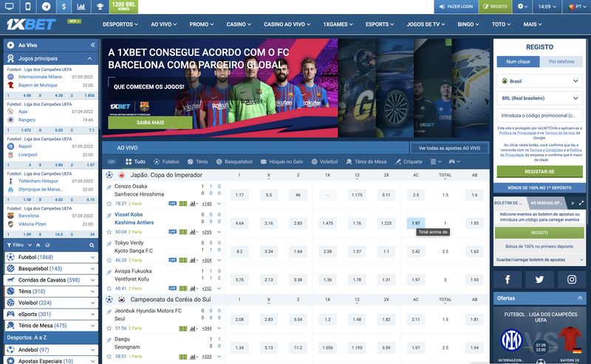Open Guardar/carregar boletim de apostas dropdown
The image size is (591, 364).
(539, 260)
